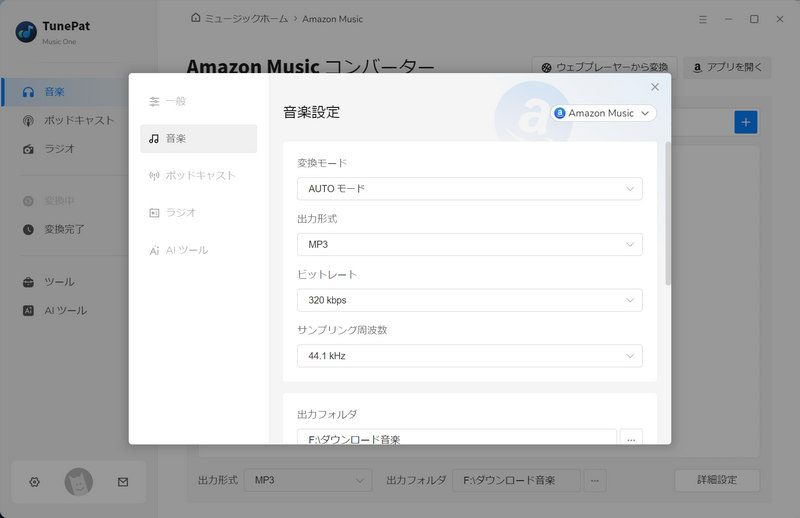Click the blue plus add button
This screenshot has width=800, height=518.
pos(746,122)
